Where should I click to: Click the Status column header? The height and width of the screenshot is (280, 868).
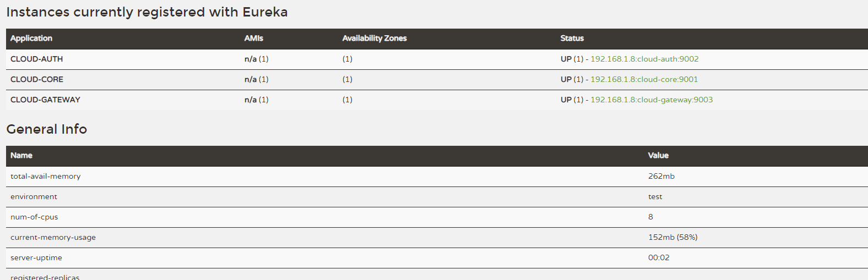pyautogui.click(x=572, y=38)
